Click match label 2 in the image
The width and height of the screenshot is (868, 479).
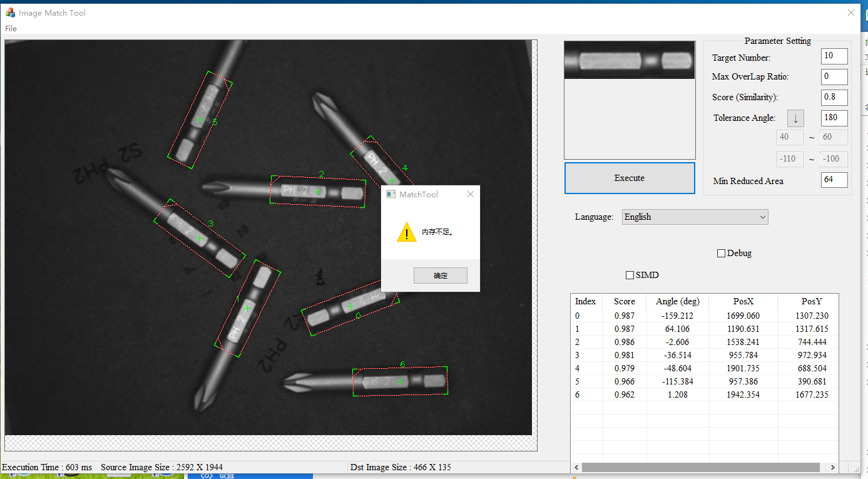pyautogui.click(x=322, y=174)
